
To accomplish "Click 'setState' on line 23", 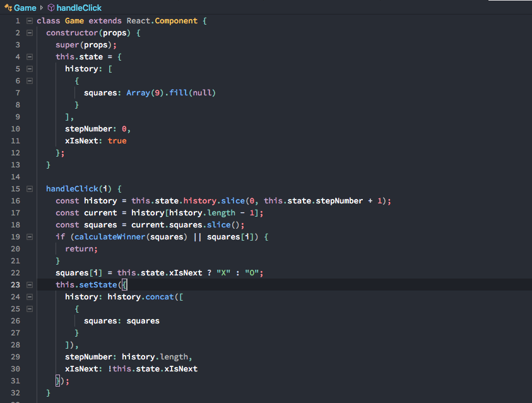I will pos(98,285).
